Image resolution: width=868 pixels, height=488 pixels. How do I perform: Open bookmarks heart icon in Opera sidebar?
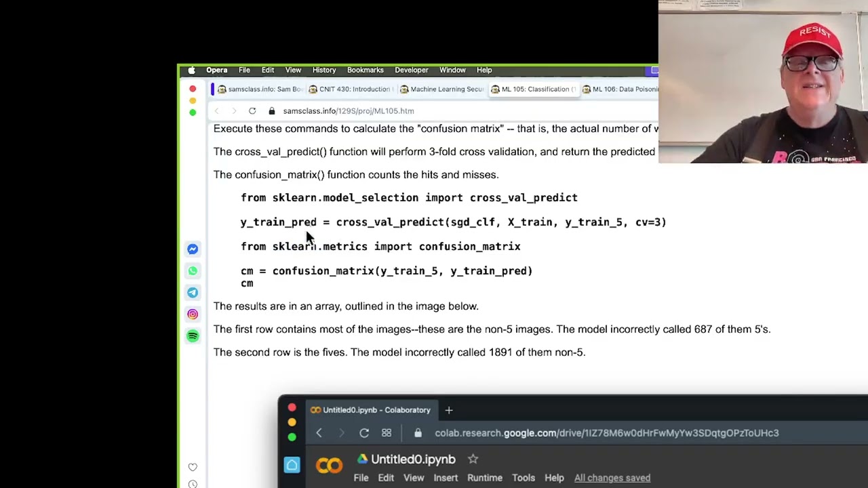click(193, 467)
